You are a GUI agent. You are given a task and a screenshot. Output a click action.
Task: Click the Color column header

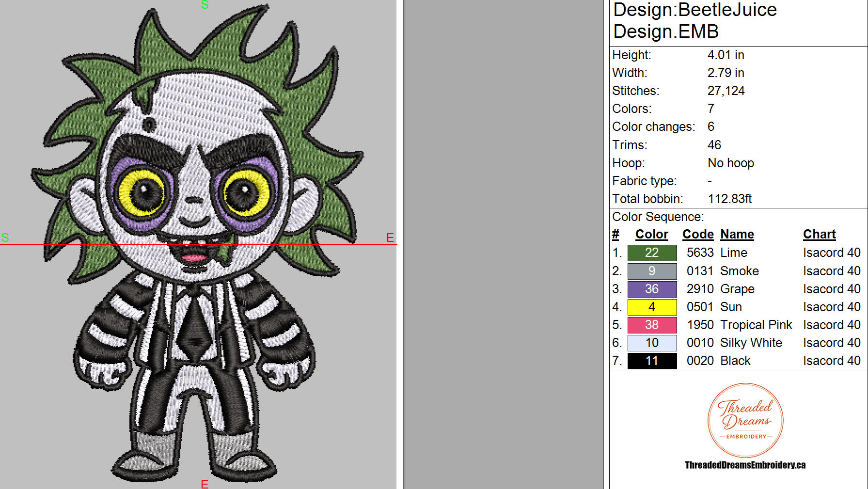tap(651, 235)
